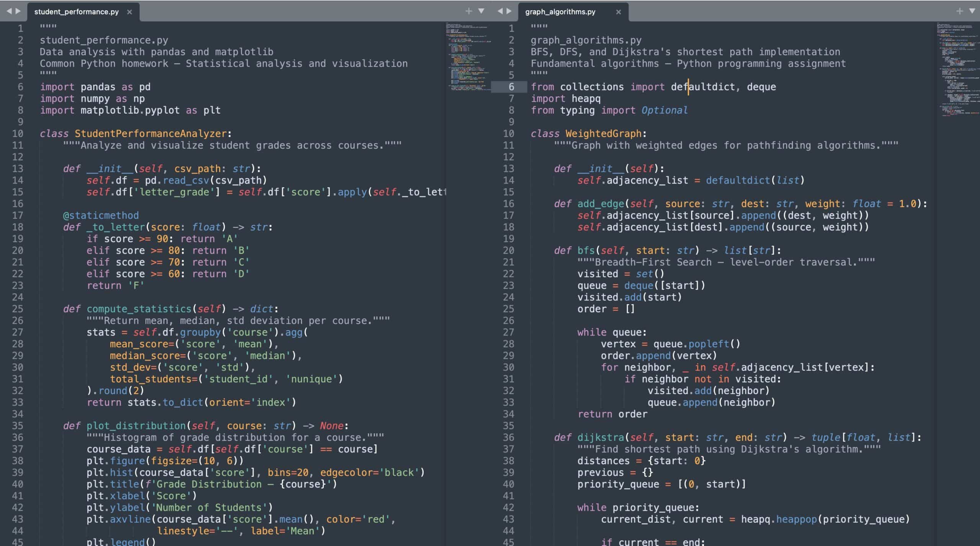980x546 pixels.
Task: Select the graph_algorithms.py tab
Action: [x=560, y=12]
